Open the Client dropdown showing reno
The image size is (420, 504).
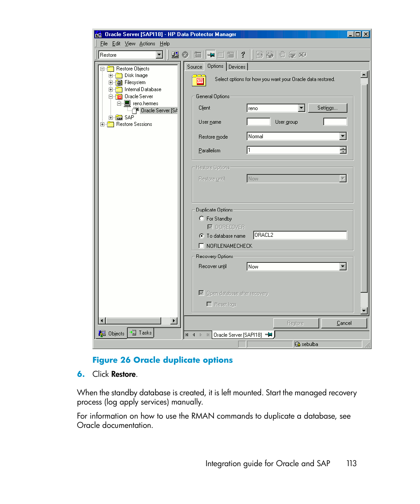point(301,108)
